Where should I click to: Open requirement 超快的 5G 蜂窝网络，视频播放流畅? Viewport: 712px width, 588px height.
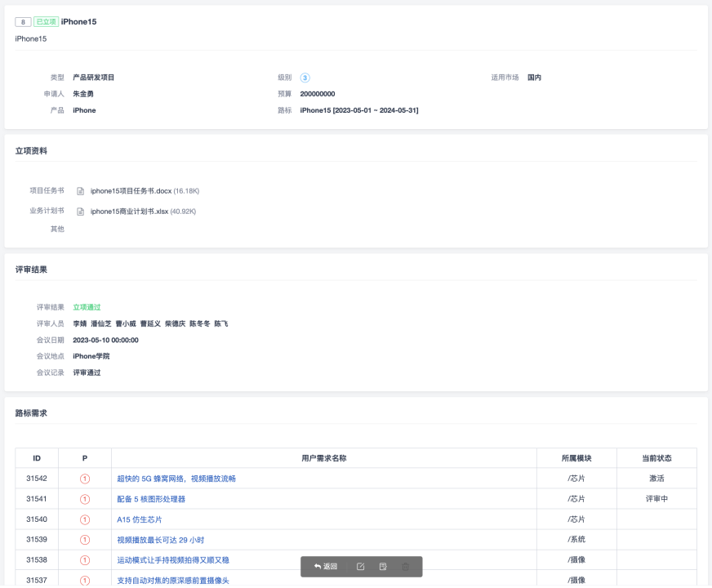(176, 479)
